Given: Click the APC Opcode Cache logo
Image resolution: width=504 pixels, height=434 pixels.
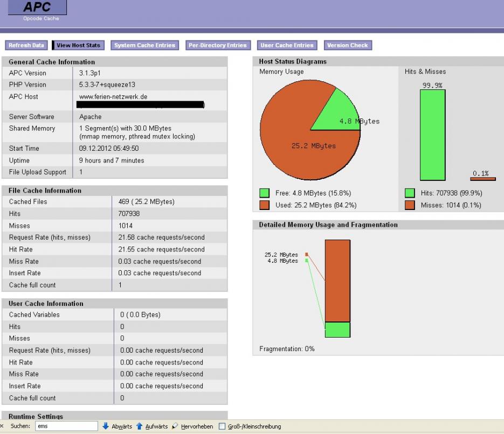Looking at the screenshot, I should [x=37, y=10].
